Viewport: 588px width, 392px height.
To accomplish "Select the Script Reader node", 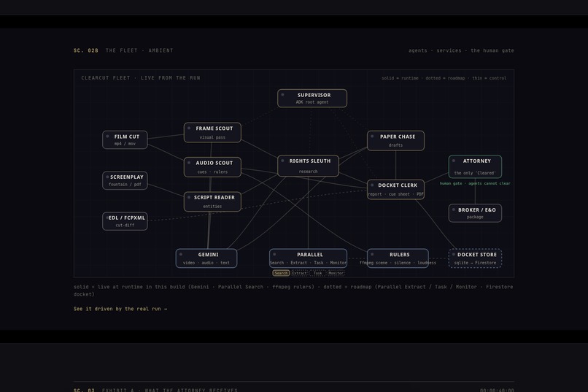I will pyautogui.click(x=212, y=201).
